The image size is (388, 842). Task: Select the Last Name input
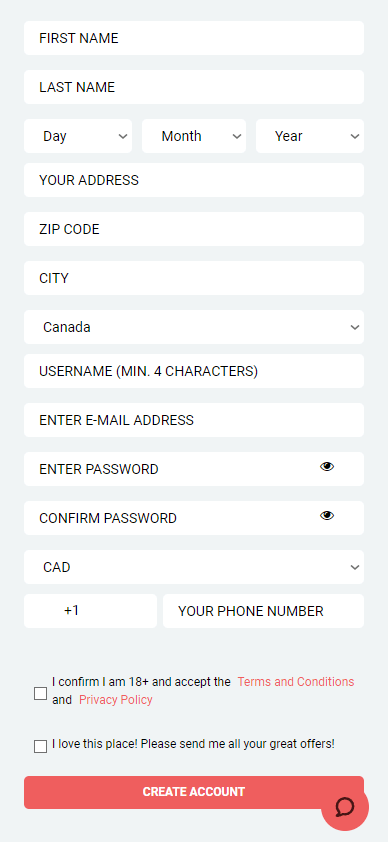(194, 87)
